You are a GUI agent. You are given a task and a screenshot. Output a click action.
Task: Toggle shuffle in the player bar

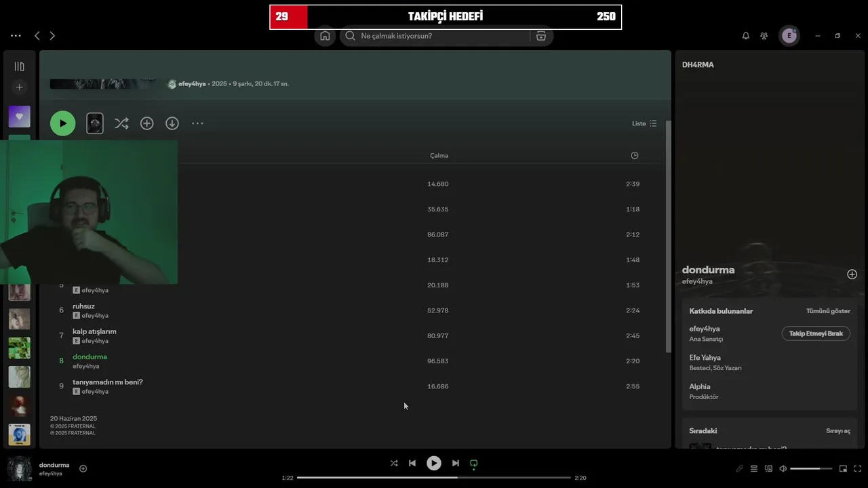(x=394, y=464)
